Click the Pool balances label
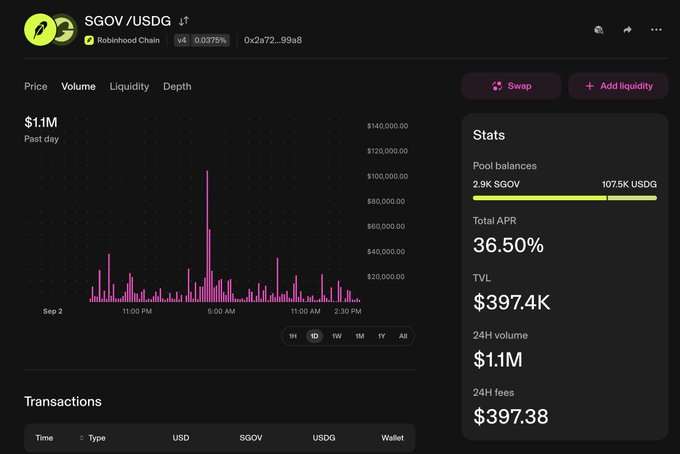Screen dimensions: 680x454 505,166
